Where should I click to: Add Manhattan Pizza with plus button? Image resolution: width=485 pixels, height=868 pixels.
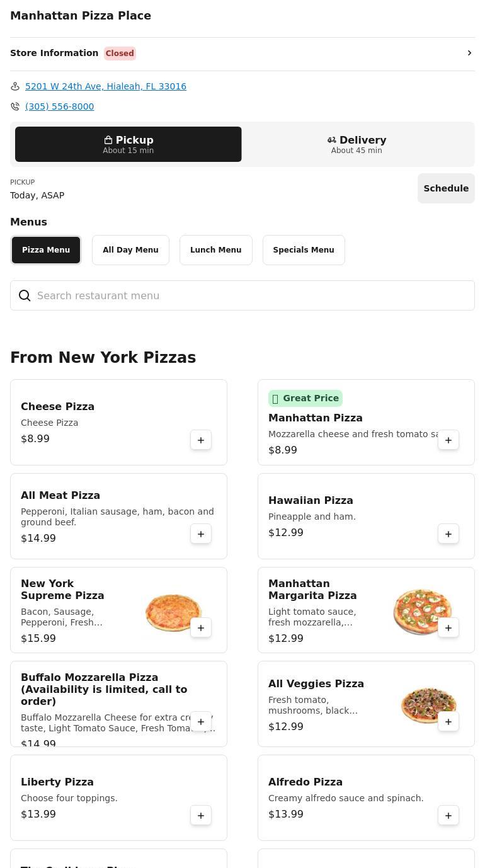448,440
